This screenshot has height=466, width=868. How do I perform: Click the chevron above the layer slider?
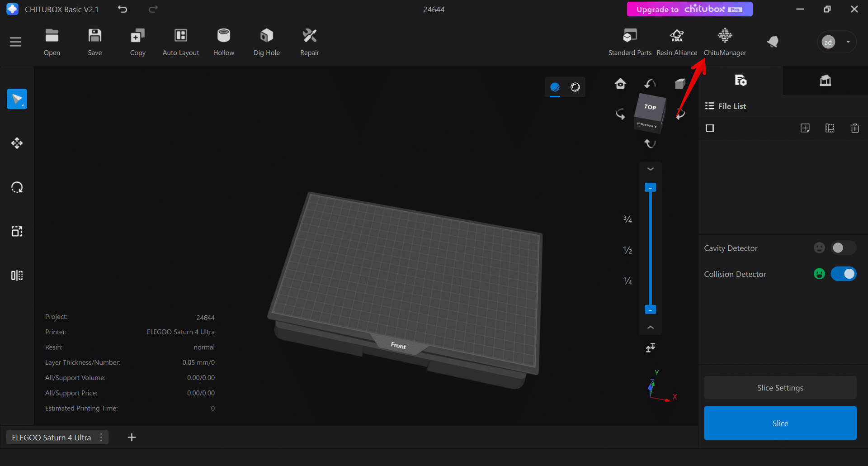click(x=650, y=169)
